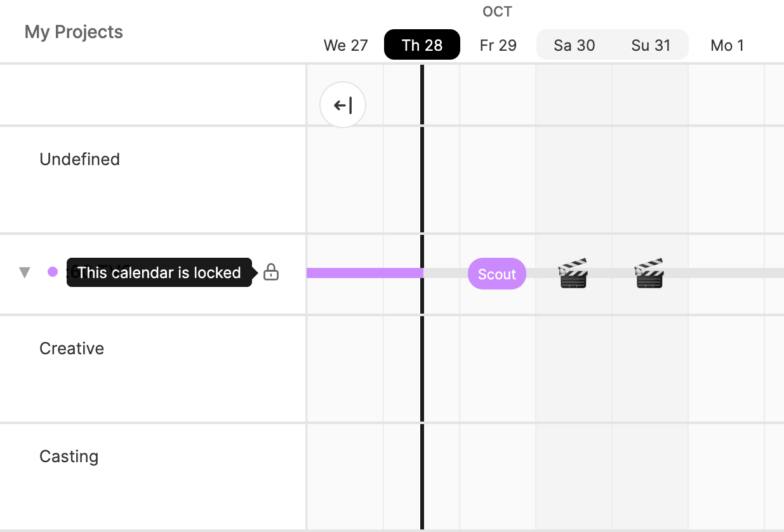This screenshot has height=532, width=784.
Task: Open the Casting row
Action: click(x=69, y=456)
